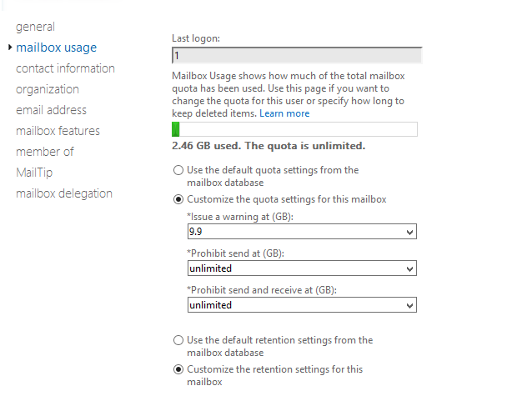Open the general section
Image resolution: width=532 pixels, height=396 pixels.
point(35,27)
